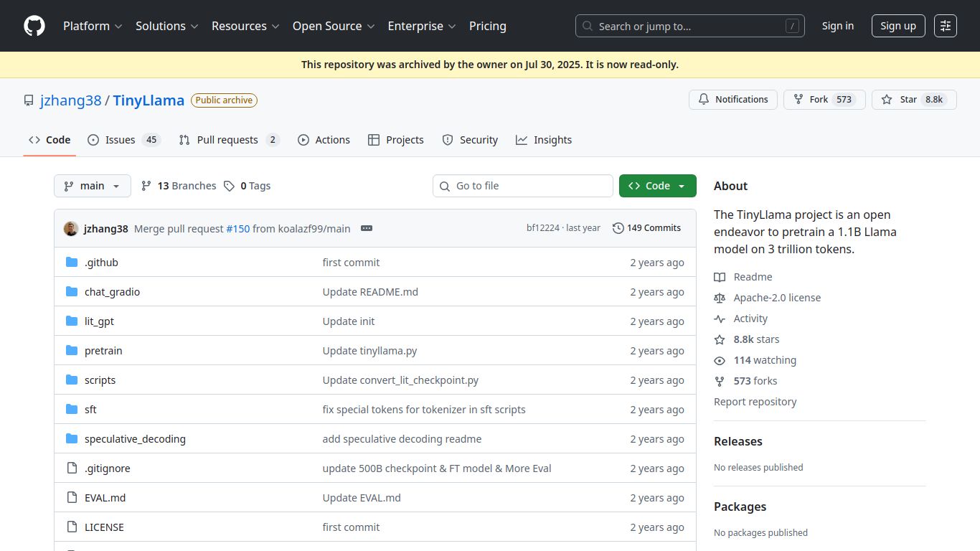Viewport: 980px width, 551px height.
Task: Open the .github folder
Action: (101, 263)
